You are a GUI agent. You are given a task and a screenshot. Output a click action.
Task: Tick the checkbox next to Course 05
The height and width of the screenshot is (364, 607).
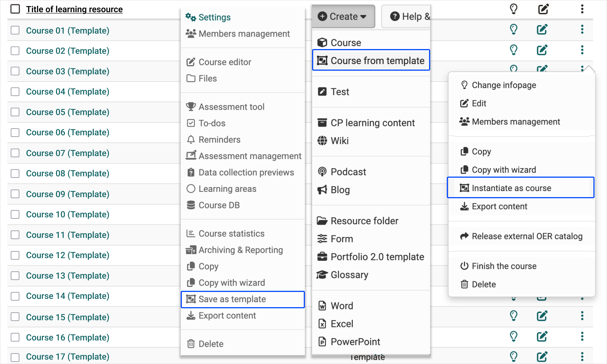pos(15,112)
